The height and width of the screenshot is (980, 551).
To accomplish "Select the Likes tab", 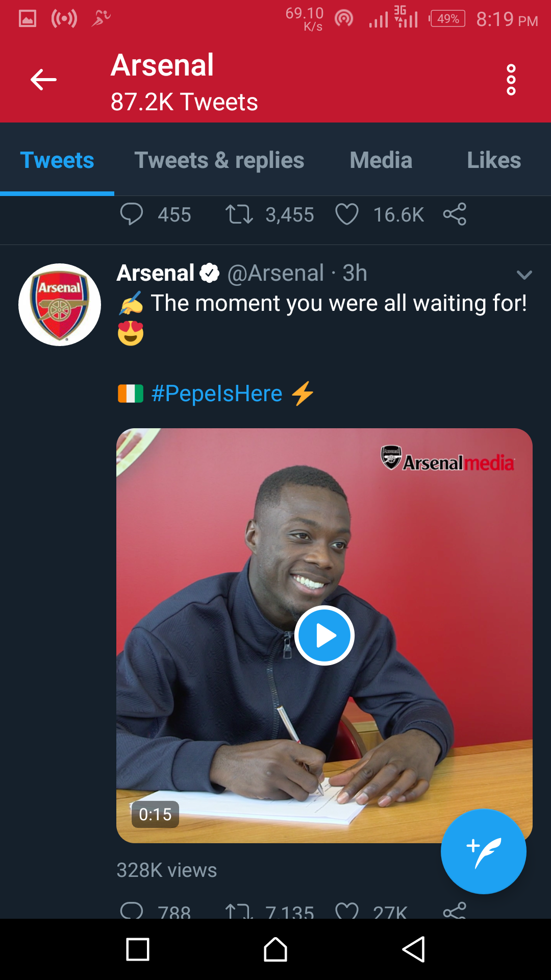I will click(493, 160).
